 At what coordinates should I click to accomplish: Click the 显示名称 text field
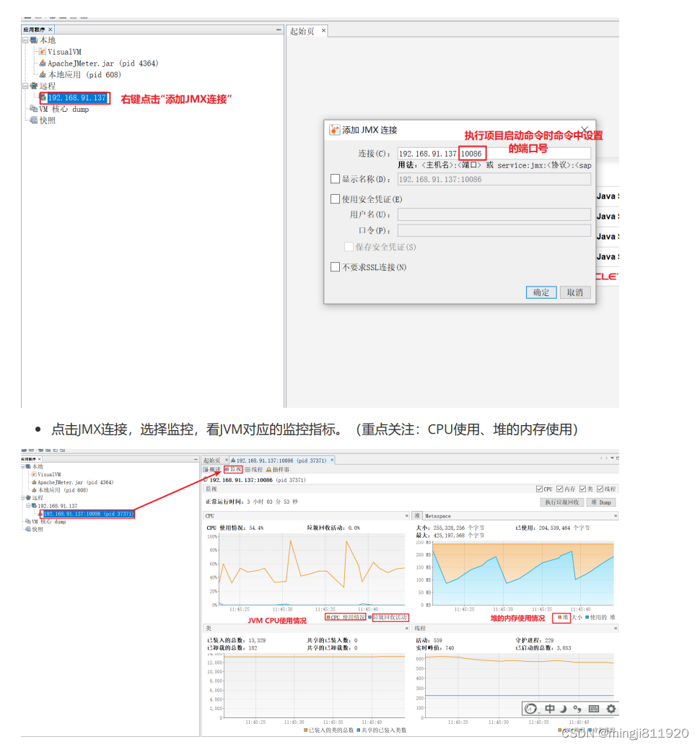[x=494, y=179]
